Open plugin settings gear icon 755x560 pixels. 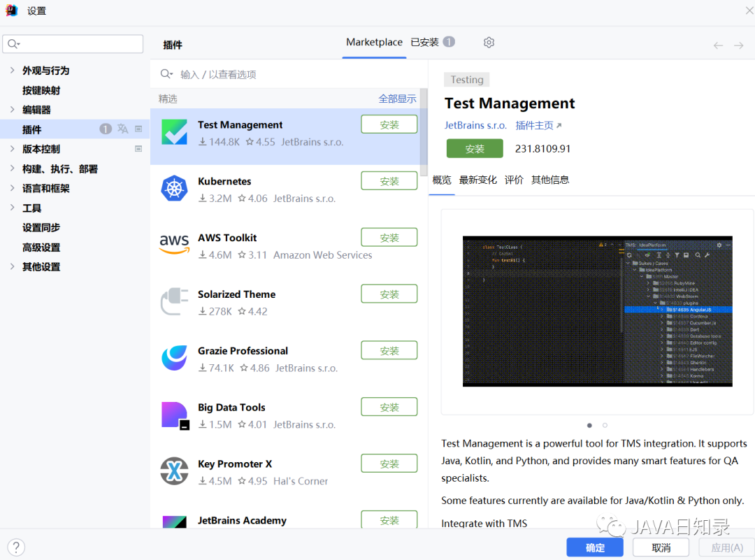click(x=489, y=43)
